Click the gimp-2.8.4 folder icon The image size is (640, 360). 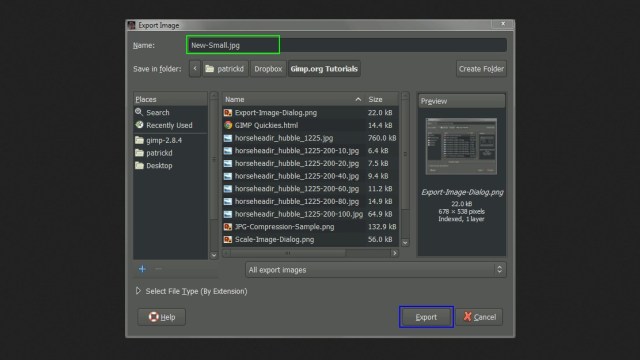pyautogui.click(x=139, y=140)
